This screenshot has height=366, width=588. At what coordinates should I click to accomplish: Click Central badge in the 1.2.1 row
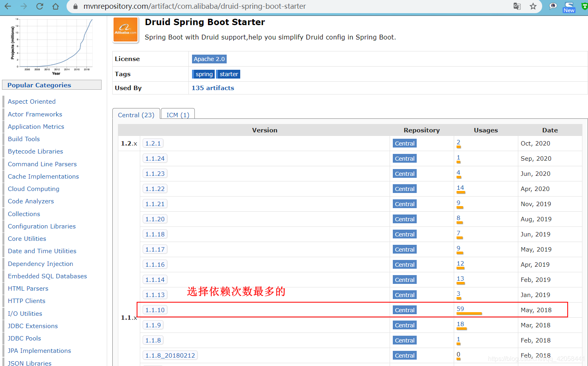(405, 144)
